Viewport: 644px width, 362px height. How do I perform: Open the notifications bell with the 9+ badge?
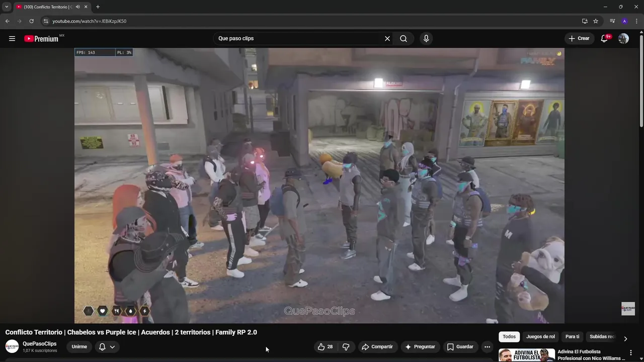tap(605, 39)
